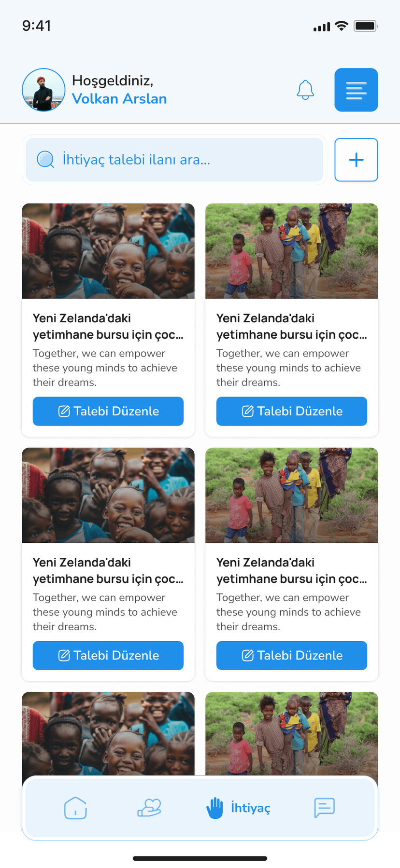Screen dimensions: 400x868
Task: Tap Volkan Arslan's profile avatar
Action: tap(43, 90)
